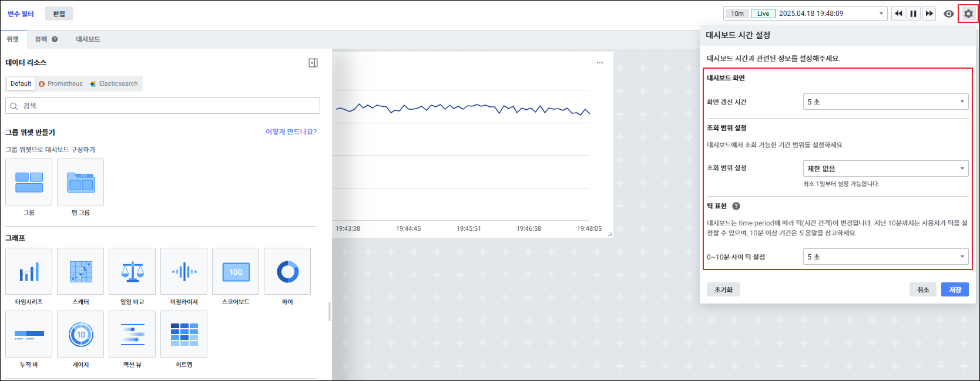Click the 저장 save button
Viewport: 980px width, 381px height.
[955, 289]
